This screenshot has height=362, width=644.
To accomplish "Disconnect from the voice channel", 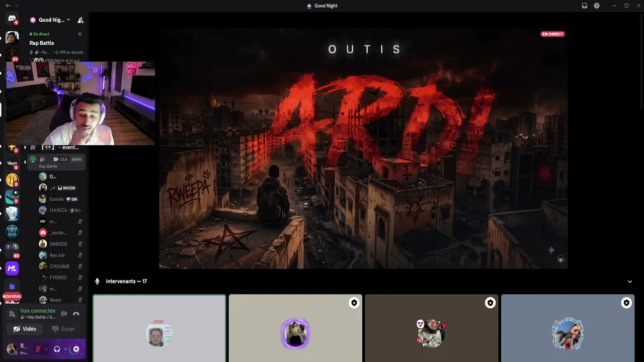I will point(76,314).
